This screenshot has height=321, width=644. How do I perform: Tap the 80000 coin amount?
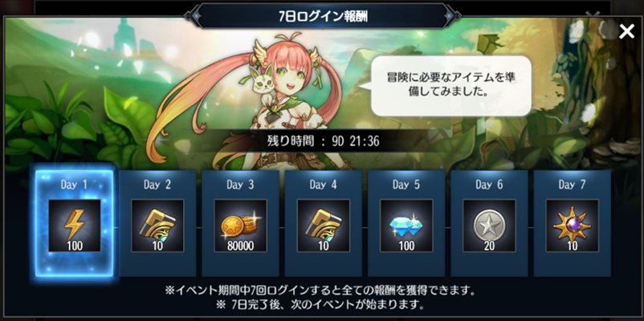click(x=240, y=246)
